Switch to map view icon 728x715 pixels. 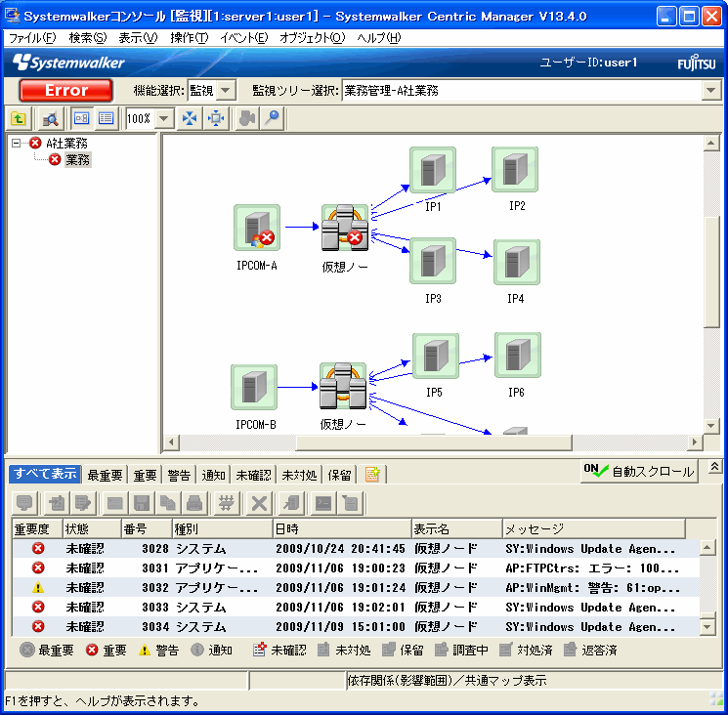pos(81,119)
